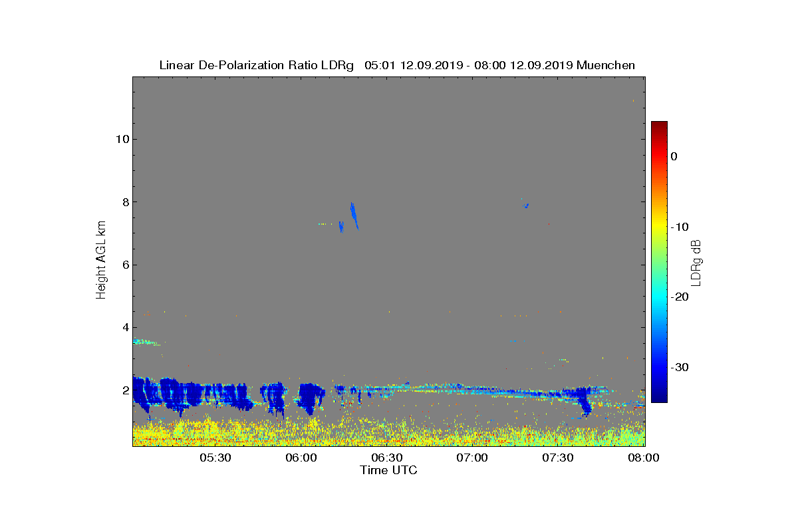Image resolution: width=798 pixels, height=532 pixels.
Task: Click the height tick label 2
Action: point(124,390)
